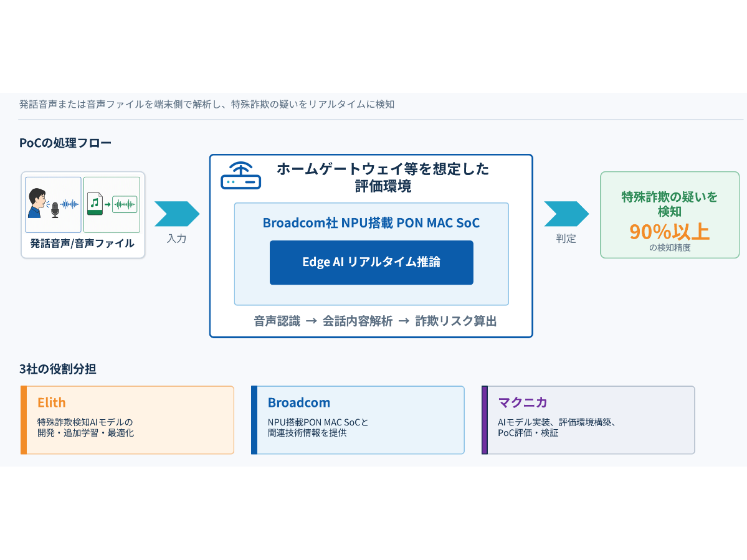Click the audio file to waveform image
The height and width of the screenshot is (560, 747).
[x=112, y=205]
